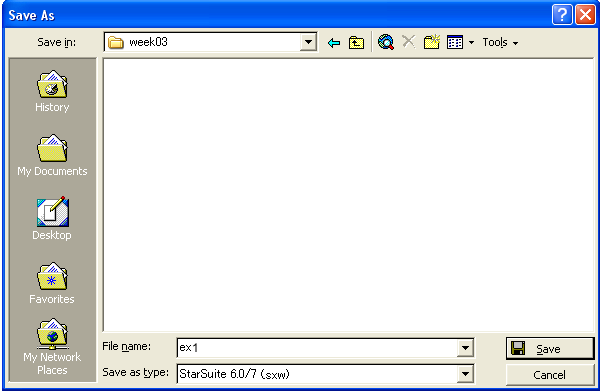Go up one folder level
The image size is (600, 391).
[356, 42]
